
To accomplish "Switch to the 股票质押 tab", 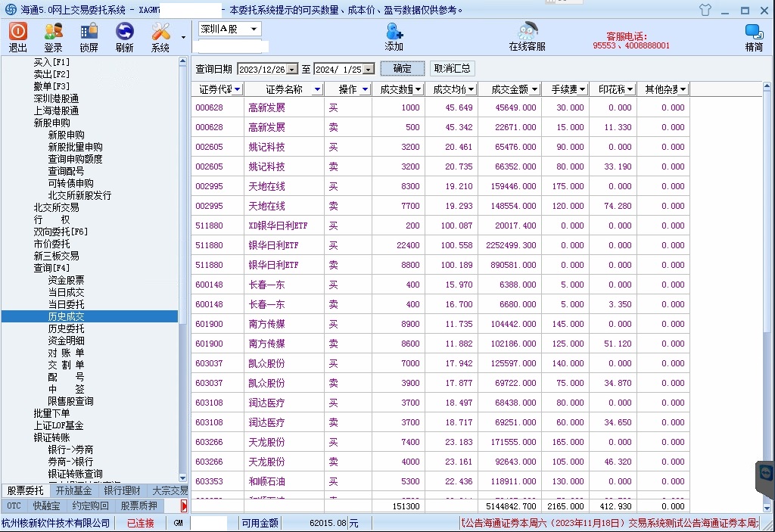I will pos(139,506).
